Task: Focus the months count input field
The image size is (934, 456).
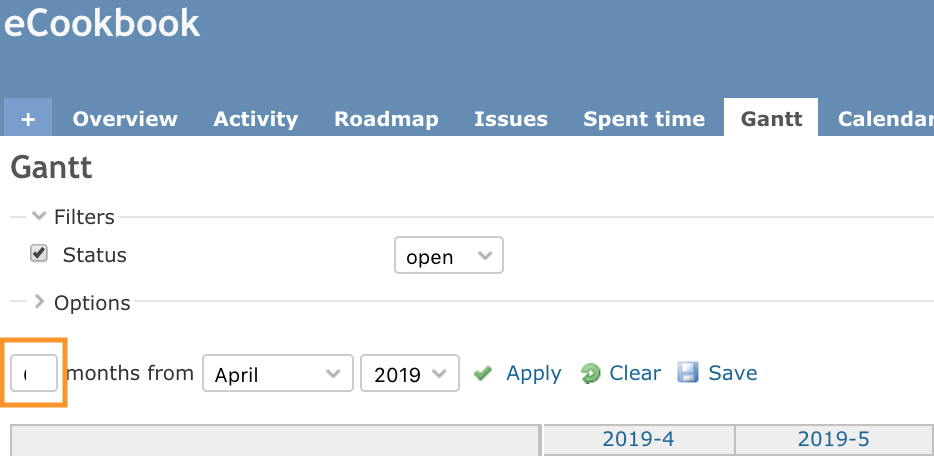Action: pyautogui.click(x=34, y=373)
